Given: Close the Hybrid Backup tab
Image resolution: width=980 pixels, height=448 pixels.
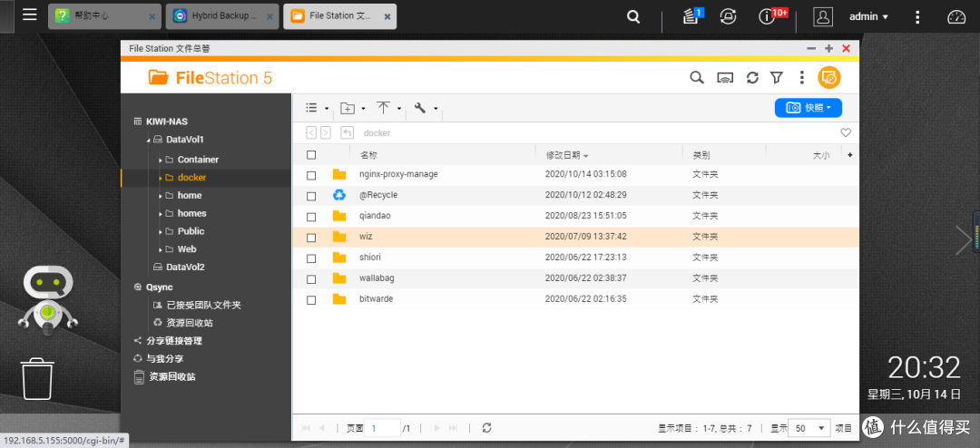Looking at the screenshot, I should (x=270, y=17).
